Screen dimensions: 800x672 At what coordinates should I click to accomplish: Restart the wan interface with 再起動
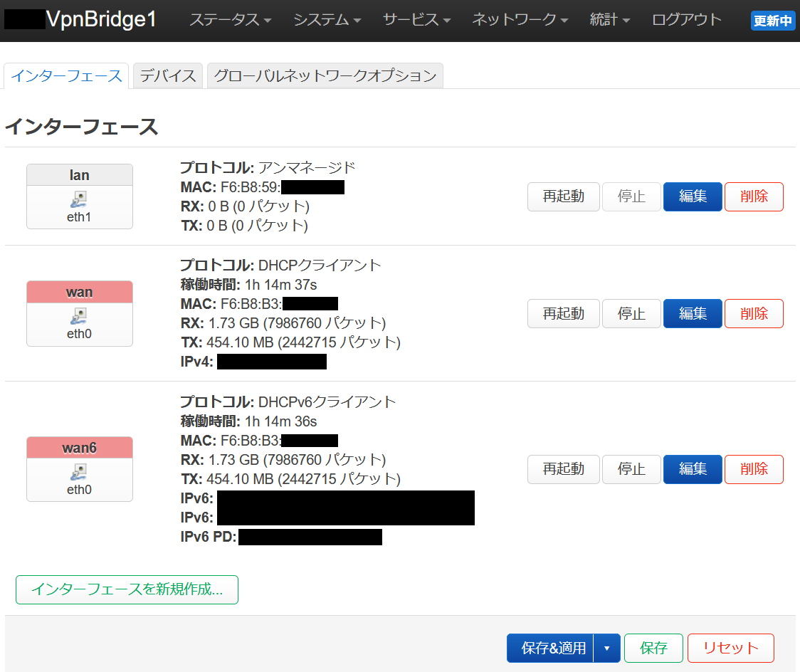click(563, 313)
